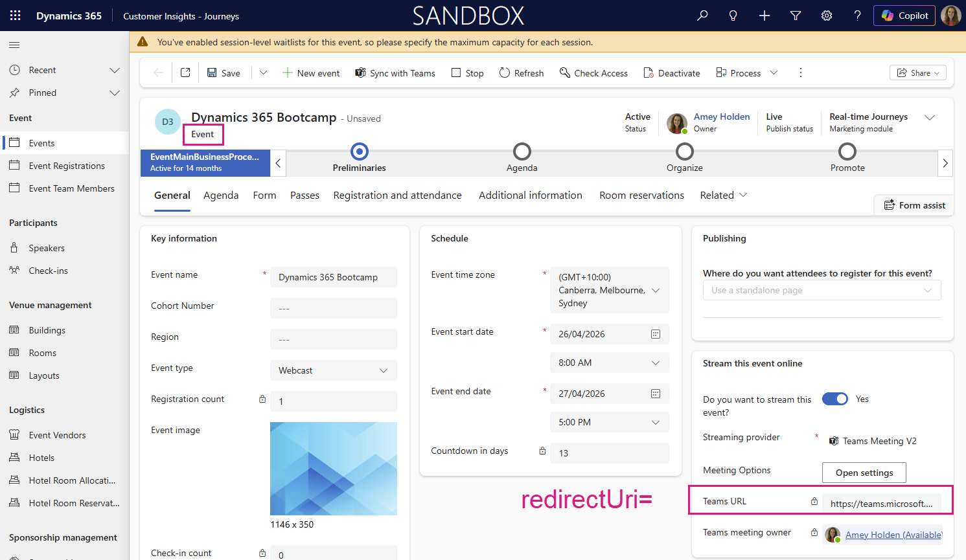Refresh the event form

tap(522, 73)
